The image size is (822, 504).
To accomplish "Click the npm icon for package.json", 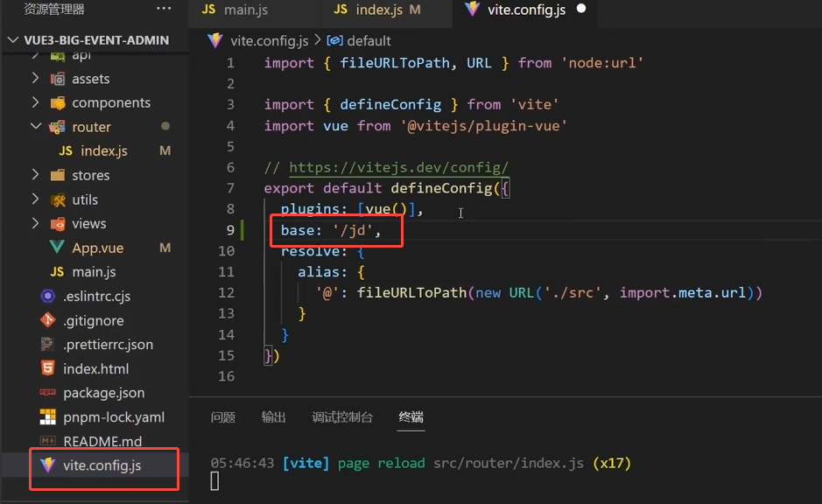I will pyautogui.click(x=47, y=392).
